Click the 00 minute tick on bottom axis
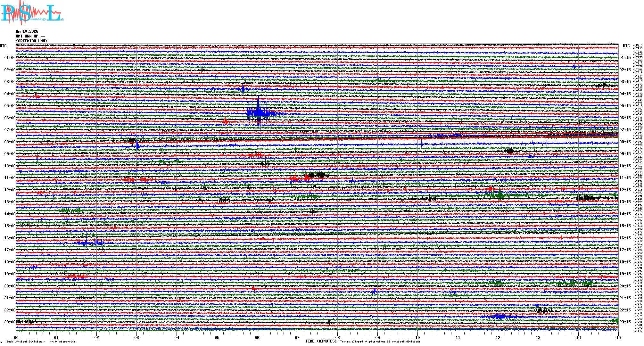 (x=16, y=338)
